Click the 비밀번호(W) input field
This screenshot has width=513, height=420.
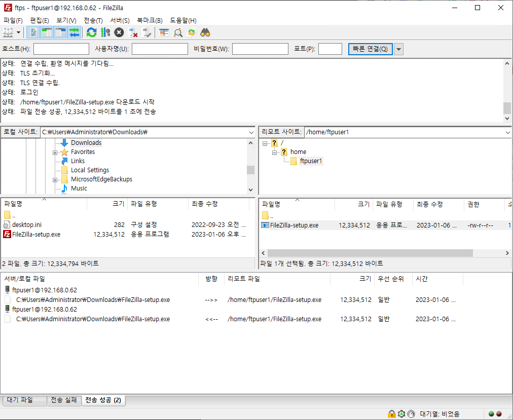click(260, 49)
